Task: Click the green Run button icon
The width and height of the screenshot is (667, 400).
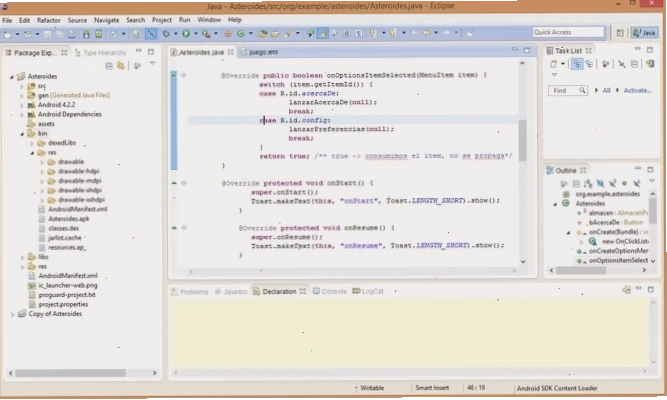Action: 186,34
